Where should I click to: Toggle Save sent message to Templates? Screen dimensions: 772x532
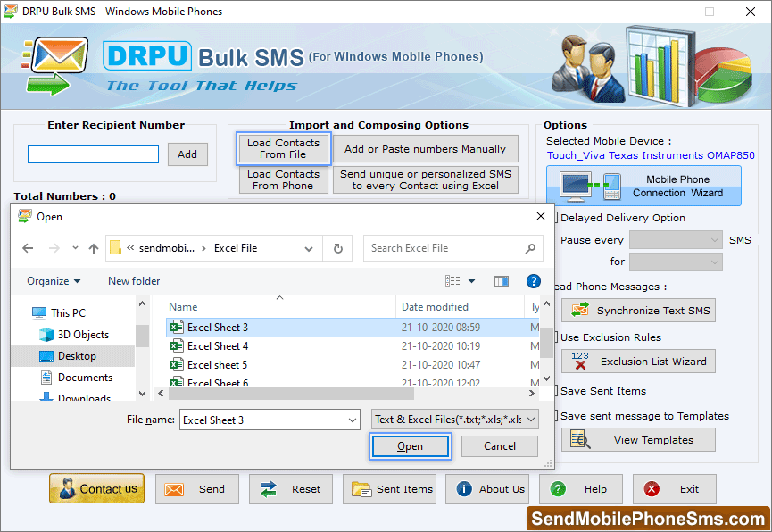[556, 416]
